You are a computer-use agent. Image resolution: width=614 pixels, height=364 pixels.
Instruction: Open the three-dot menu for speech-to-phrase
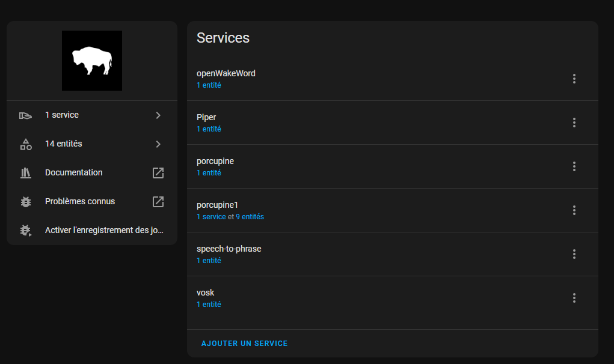[574, 253]
